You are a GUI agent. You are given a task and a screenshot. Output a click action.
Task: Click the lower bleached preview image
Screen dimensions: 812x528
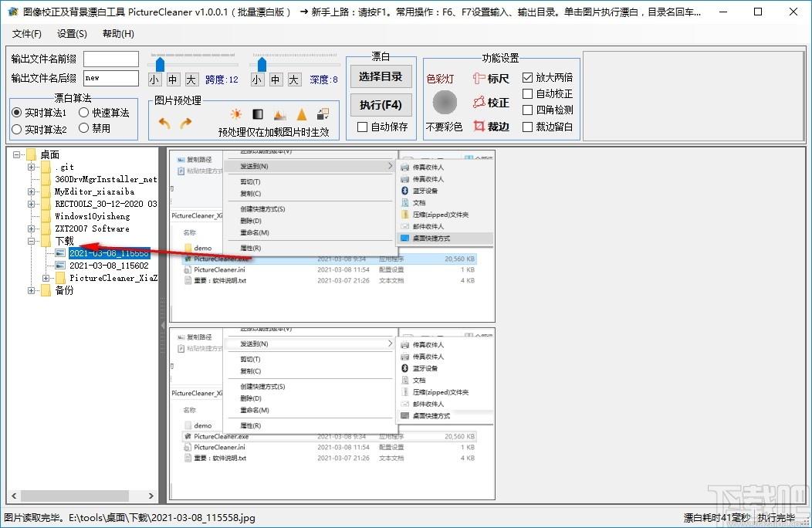[333, 414]
